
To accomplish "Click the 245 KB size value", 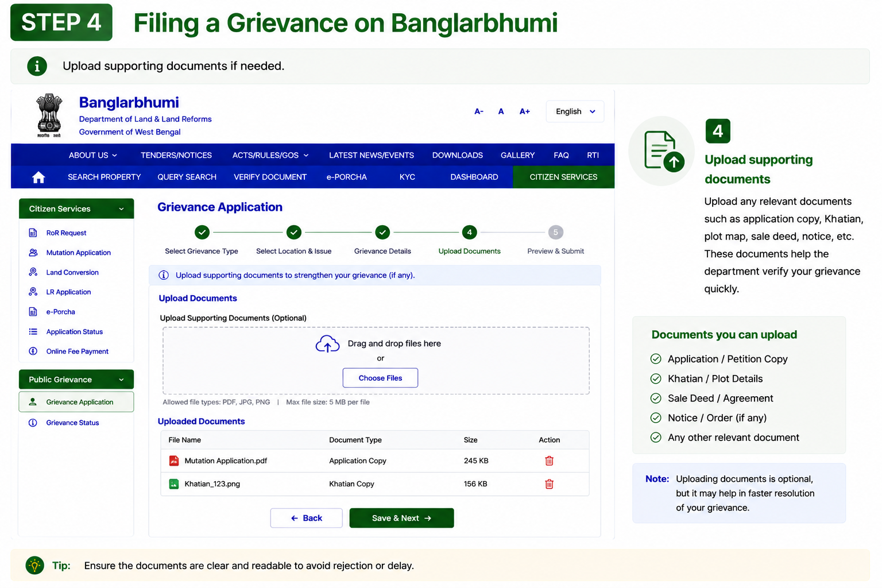I will point(476,461).
